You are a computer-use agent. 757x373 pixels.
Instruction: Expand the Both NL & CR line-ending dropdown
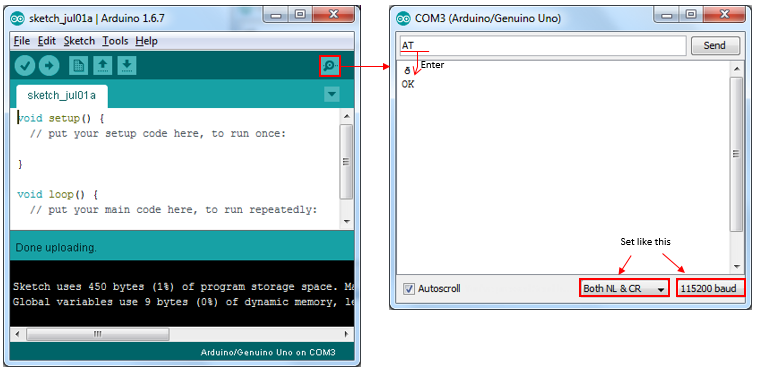click(624, 289)
